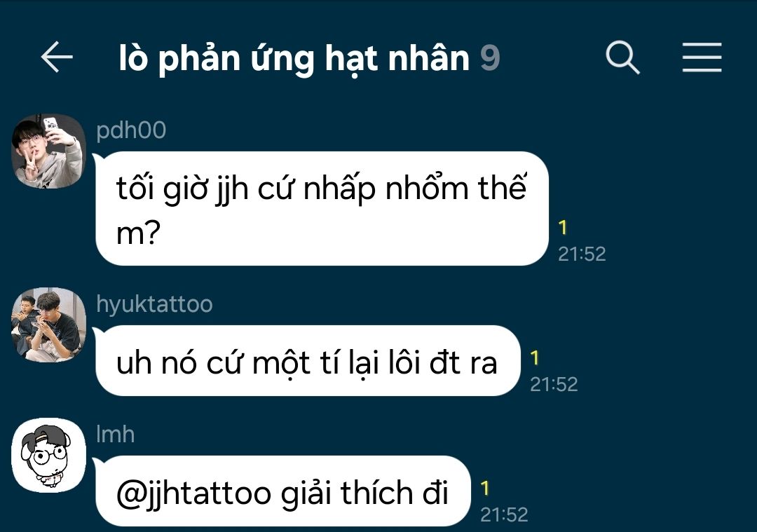Viewport: 757px width, 532px height.
Task: Tap the @jjhtattoo mention message bubble
Action: (283, 491)
